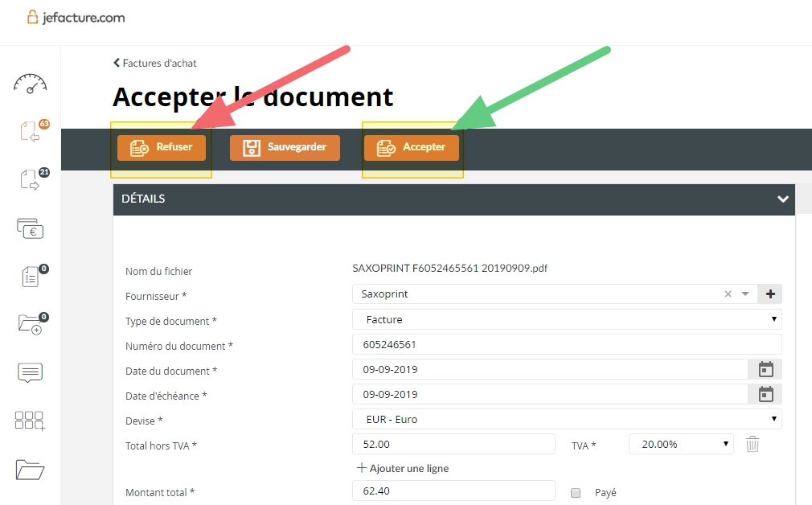Screen dimensions: 812x505
Task: Open the messages chat icon
Action: (x=30, y=372)
